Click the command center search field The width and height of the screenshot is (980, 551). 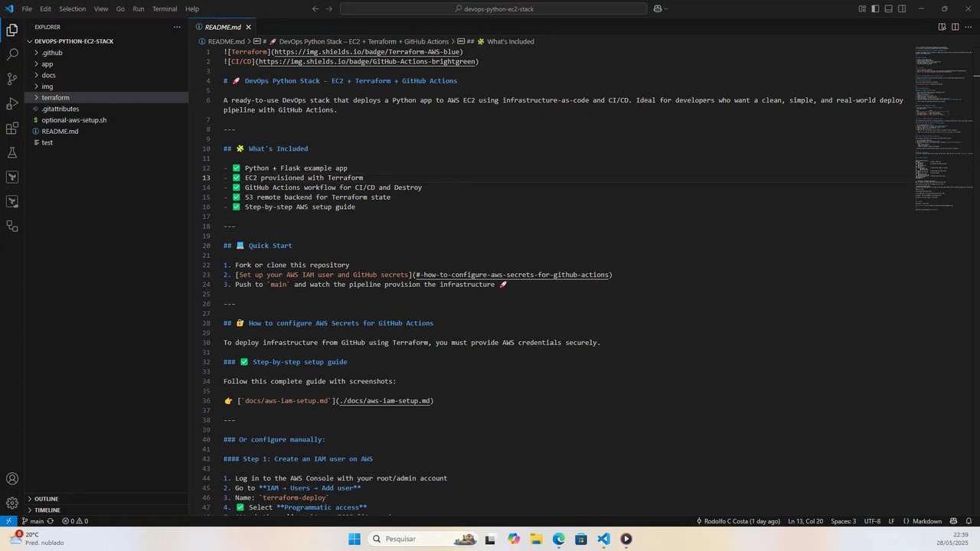pyautogui.click(x=494, y=9)
